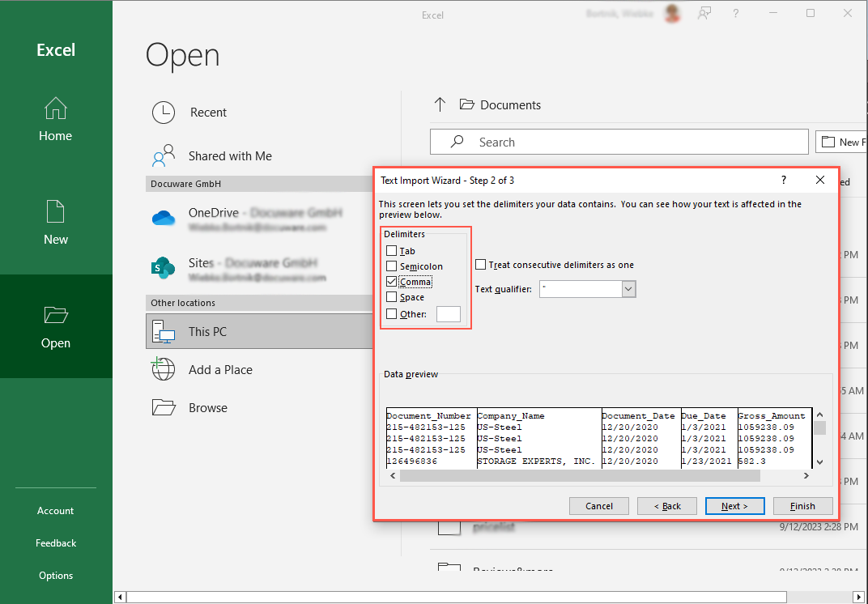Open the Text qualifier dropdown
The height and width of the screenshot is (604, 868).
point(627,289)
